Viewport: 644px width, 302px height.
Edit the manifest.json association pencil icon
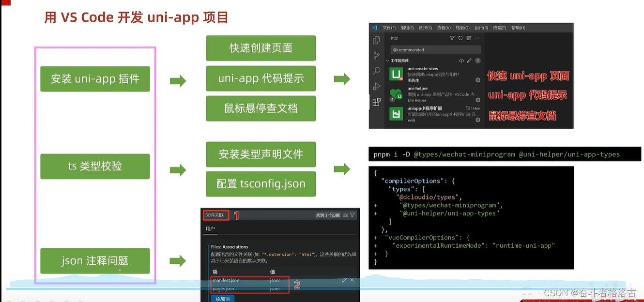pyautogui.click(x=344, y=280)
